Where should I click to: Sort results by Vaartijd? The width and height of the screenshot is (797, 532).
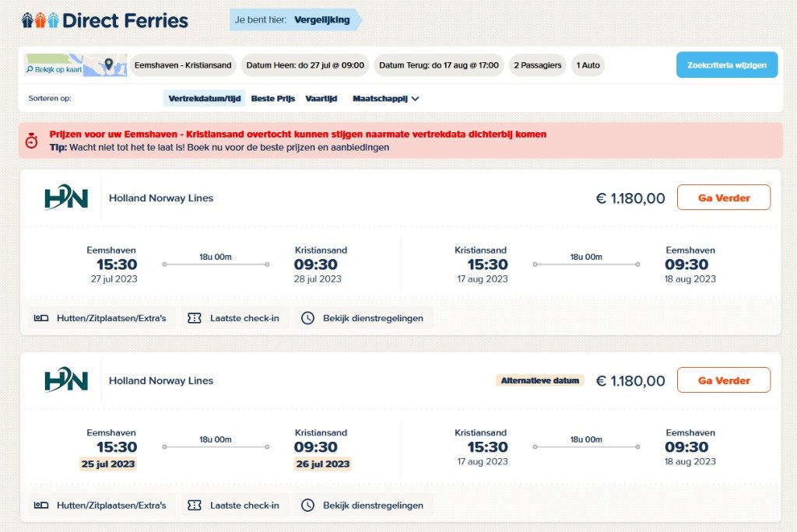coord(321,99)
